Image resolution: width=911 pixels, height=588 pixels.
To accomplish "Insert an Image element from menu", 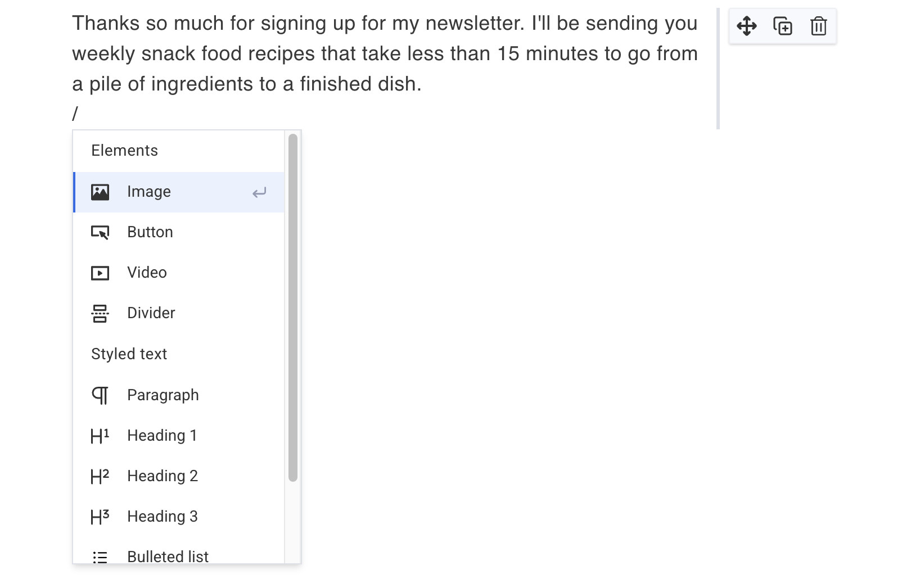I will coord(149,192).
